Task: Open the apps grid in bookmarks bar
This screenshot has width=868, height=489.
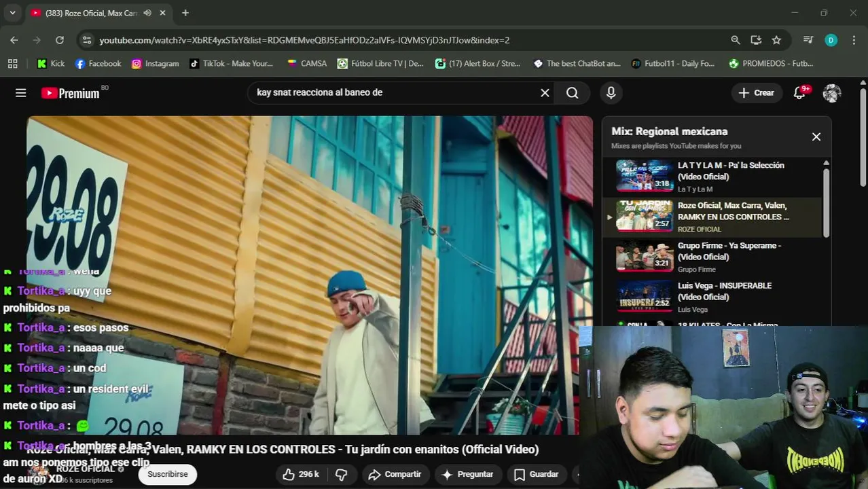Action: (12, 63)
